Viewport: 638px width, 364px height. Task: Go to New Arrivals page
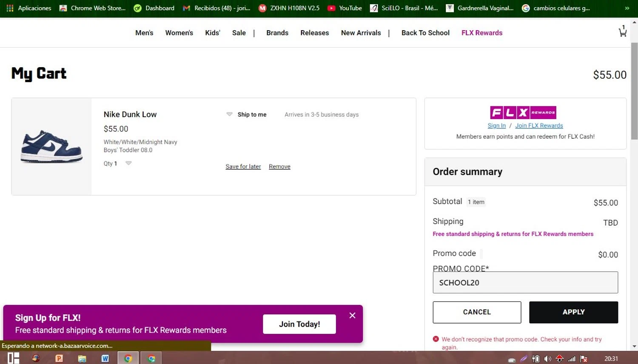[x=361, y=33]
